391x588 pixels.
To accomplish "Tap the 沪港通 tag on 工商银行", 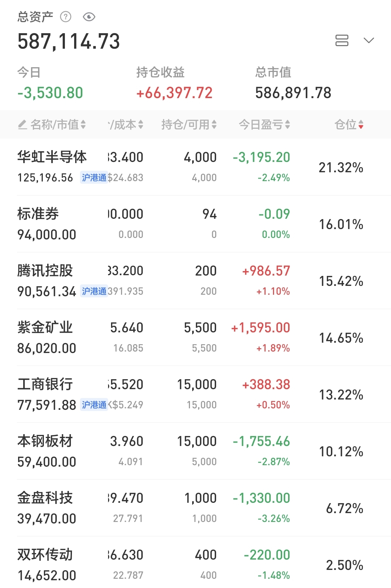I will [94, 405].
